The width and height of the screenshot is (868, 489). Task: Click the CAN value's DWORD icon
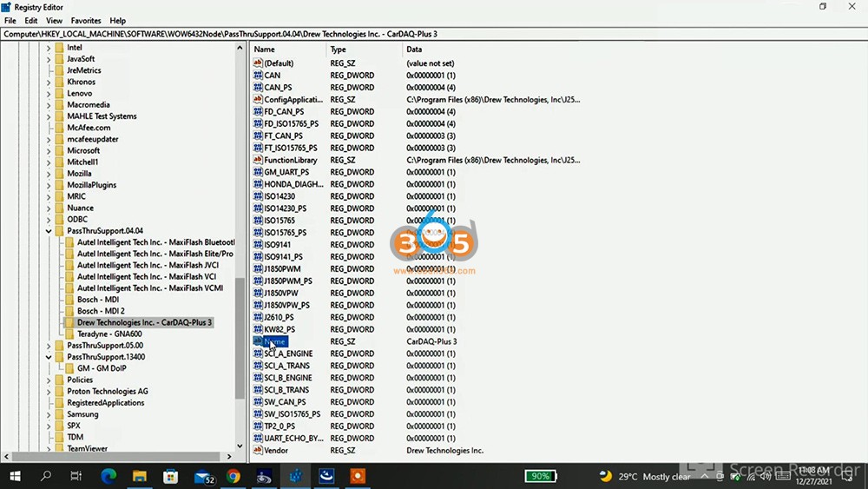point(258,76)
